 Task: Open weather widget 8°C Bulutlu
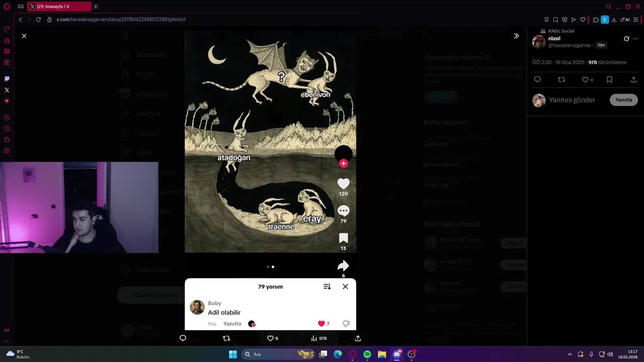click(19, 354)
